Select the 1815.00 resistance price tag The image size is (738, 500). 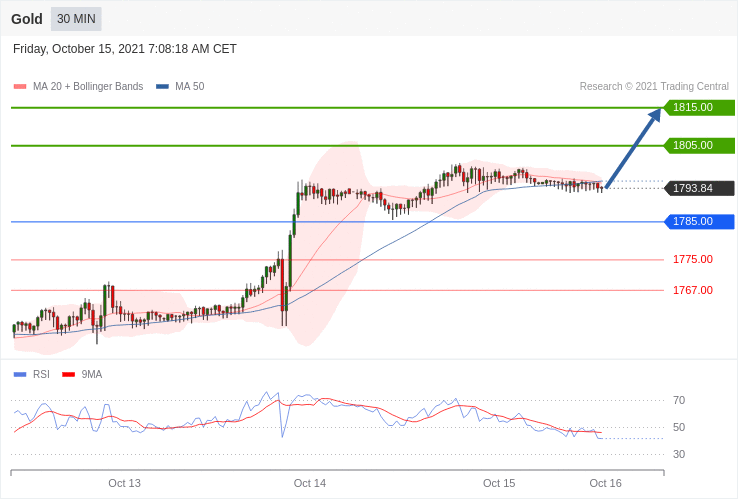click(699, 107)
